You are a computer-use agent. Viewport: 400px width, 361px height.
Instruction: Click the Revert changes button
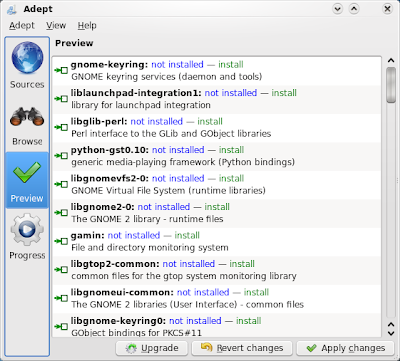click(x=242, y=348)
